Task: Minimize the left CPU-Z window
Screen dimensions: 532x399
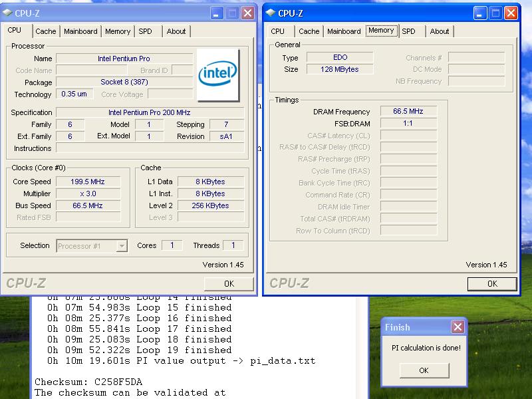Action: point(217,13)
